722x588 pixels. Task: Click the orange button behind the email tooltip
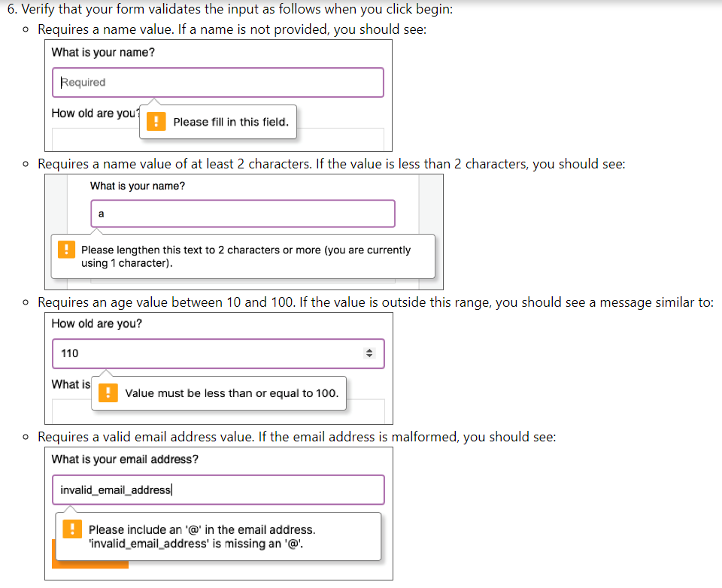click(x=89, y=565)
